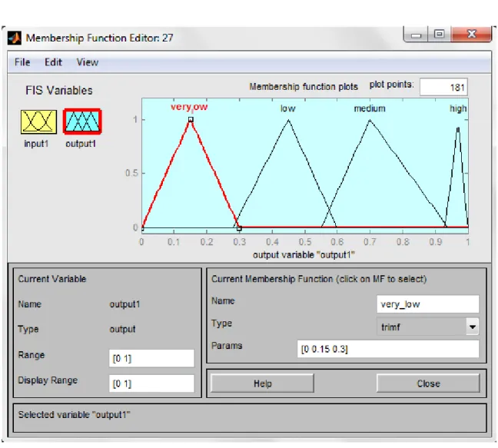Click the plot points input field

click(443, 87)
